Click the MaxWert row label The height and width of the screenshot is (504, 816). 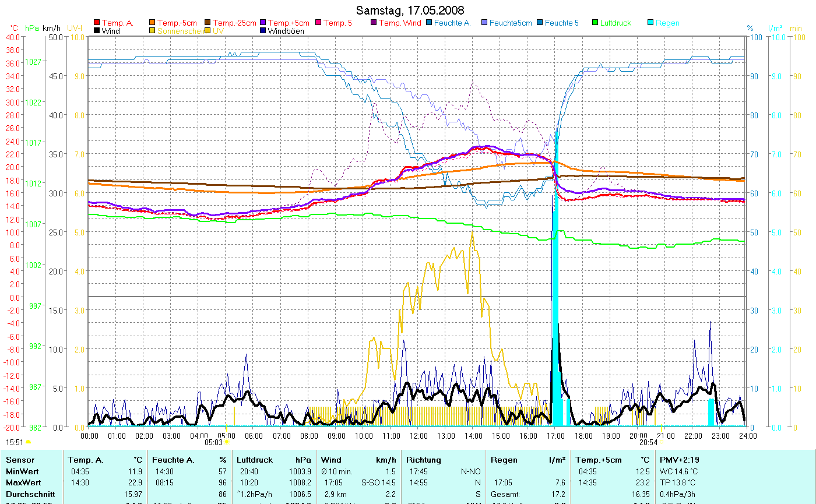click(x=23, y=482)
